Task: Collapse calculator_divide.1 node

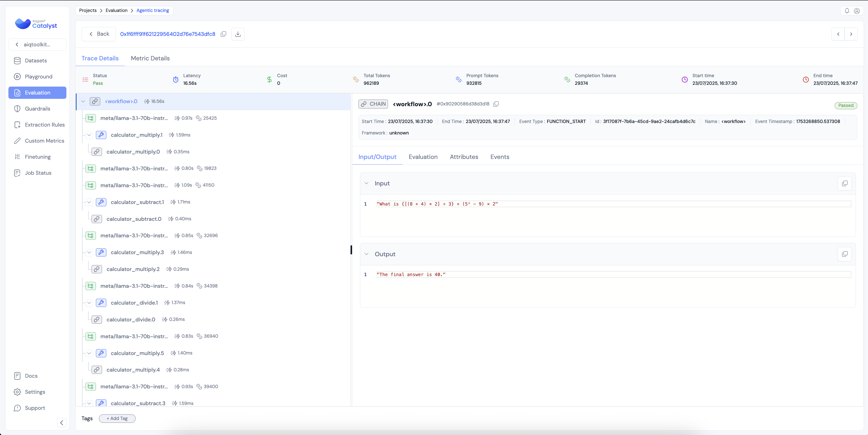Action: pyautogui.click(x=89, y=303)
